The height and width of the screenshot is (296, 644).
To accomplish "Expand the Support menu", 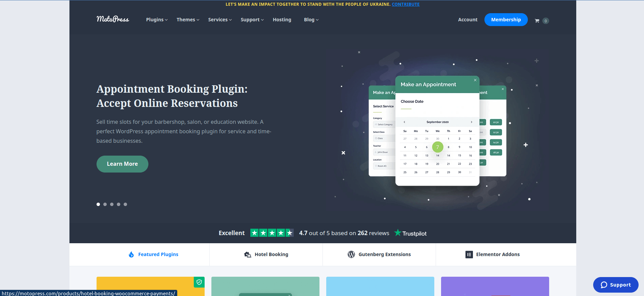I will (252, 20).
